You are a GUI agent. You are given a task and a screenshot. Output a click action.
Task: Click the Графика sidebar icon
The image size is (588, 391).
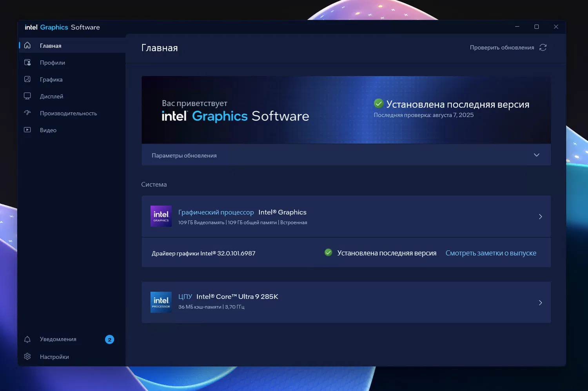(x=27, y=79)
